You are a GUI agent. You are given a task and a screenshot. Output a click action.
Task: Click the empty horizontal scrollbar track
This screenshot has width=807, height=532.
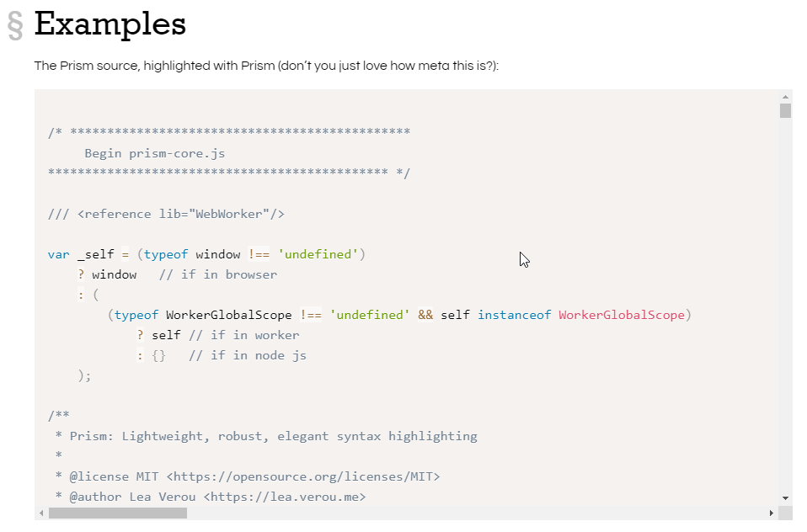click(x=472, y=513)
